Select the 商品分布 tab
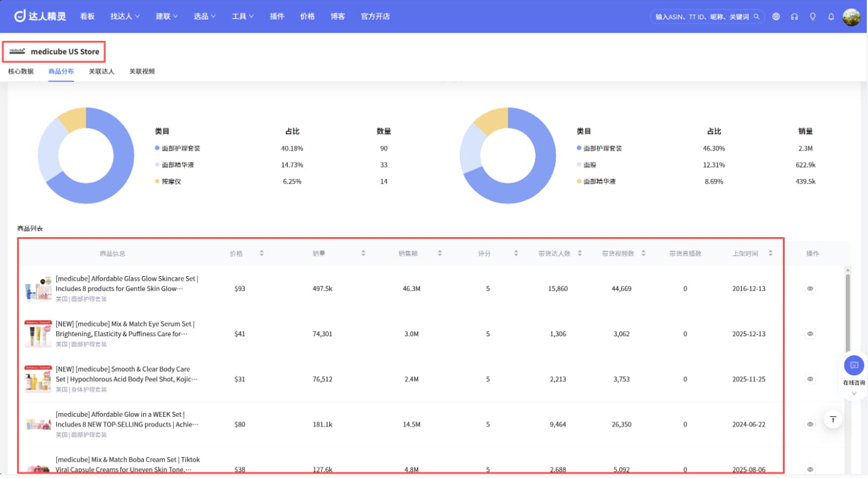 (61, 71)
